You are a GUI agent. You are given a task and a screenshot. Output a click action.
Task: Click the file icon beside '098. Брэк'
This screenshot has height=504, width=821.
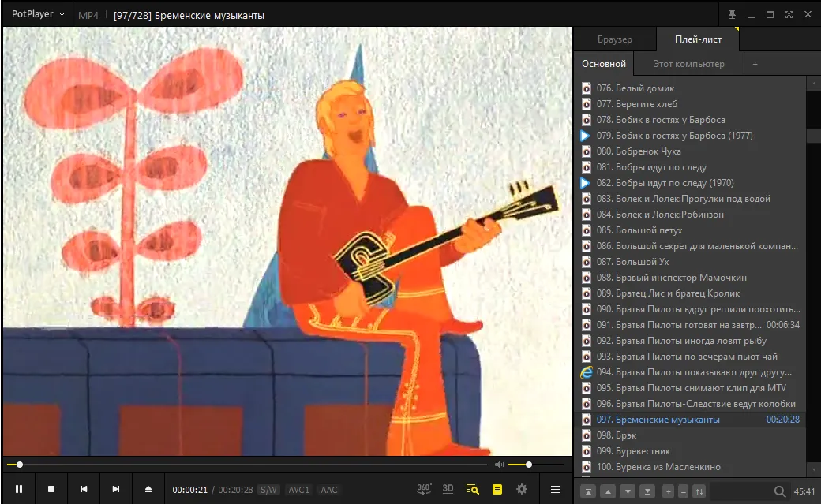587,435
